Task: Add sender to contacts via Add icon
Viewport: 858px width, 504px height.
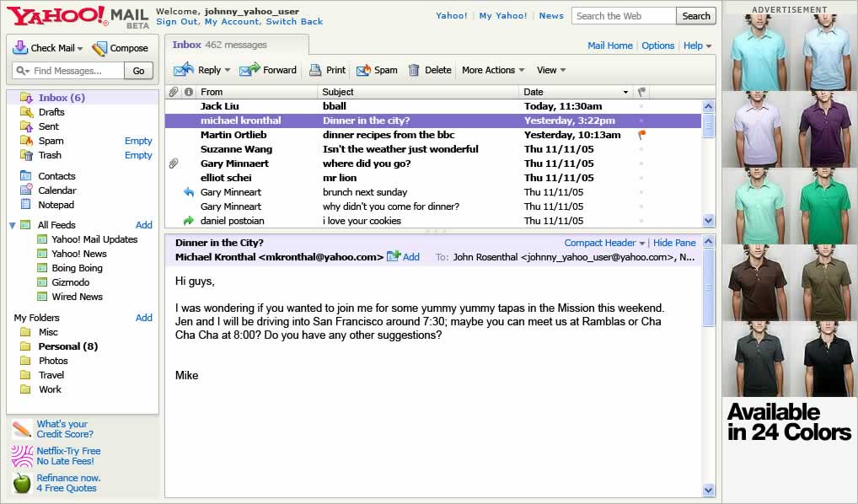Action: pos(402,257)
